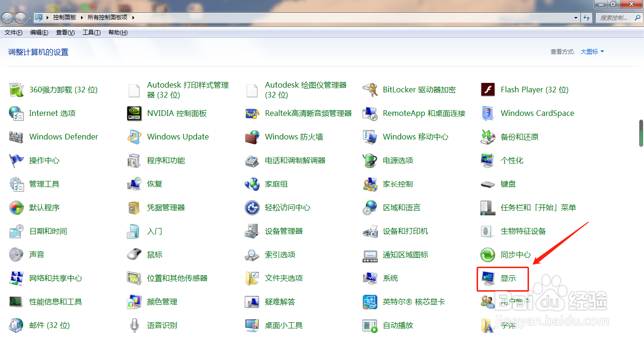
Task: Open the 英特尔® 核芯显卡 icon
Action: 370,302
